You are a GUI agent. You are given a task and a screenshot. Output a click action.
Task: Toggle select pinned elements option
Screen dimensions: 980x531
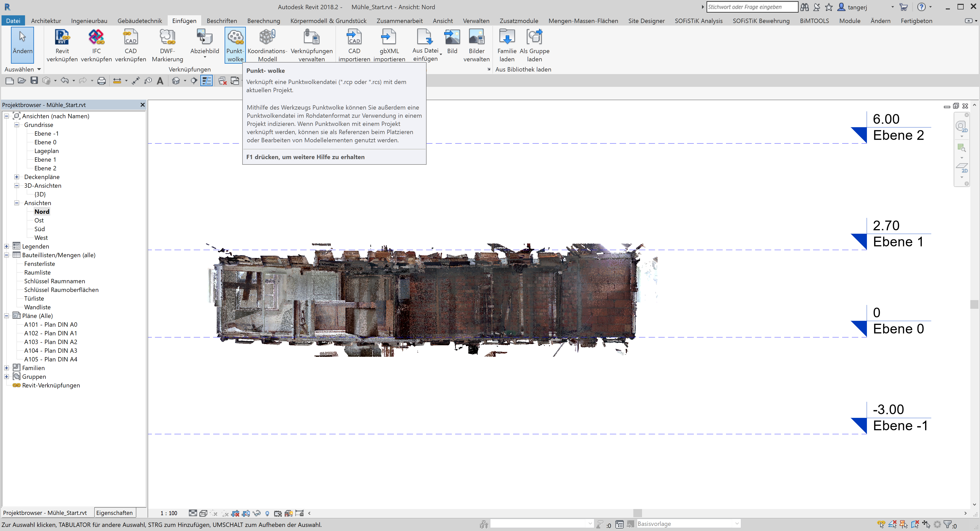(x=903, y=525)
